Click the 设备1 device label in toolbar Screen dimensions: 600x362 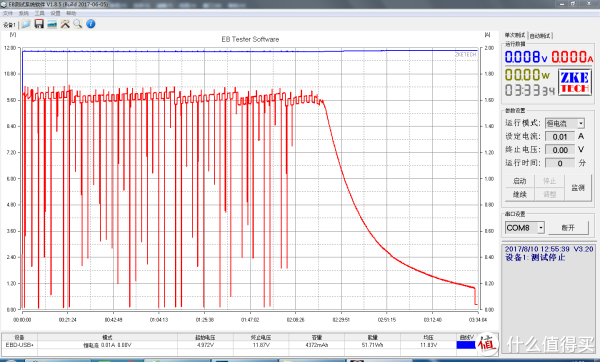9,25
